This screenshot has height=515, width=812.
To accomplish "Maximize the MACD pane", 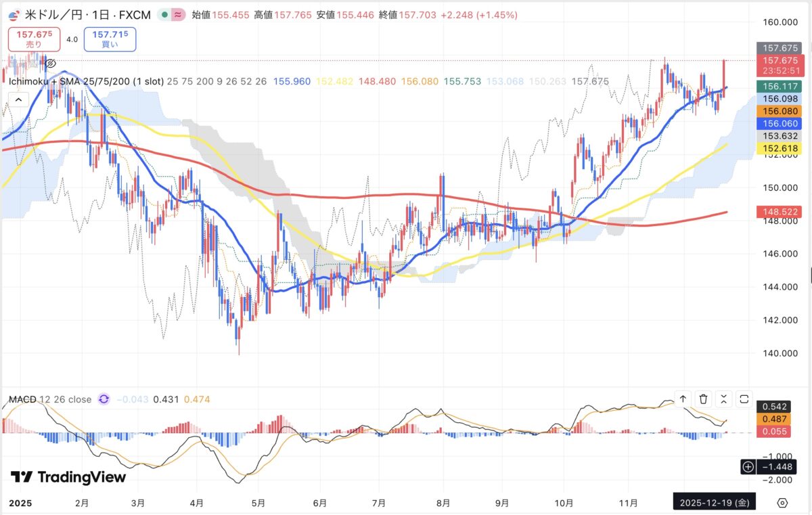I will coord(744,399).
